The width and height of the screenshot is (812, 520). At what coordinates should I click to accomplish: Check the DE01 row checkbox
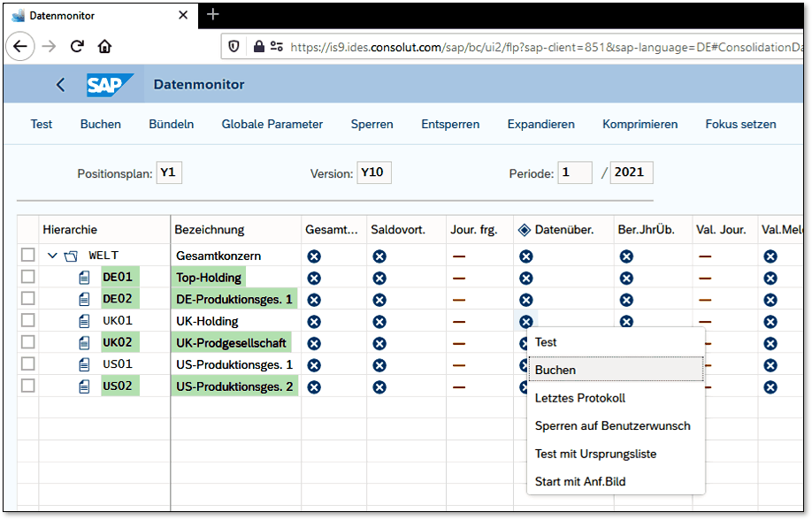click(x=28, y=278)
